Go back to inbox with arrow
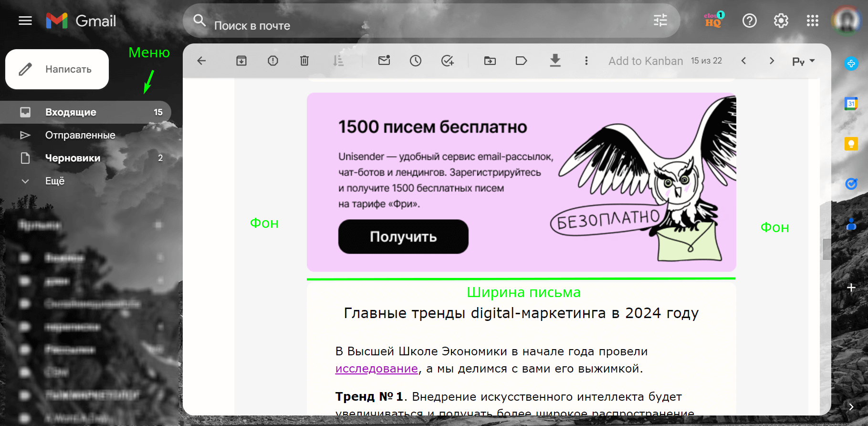 (201, 61)
